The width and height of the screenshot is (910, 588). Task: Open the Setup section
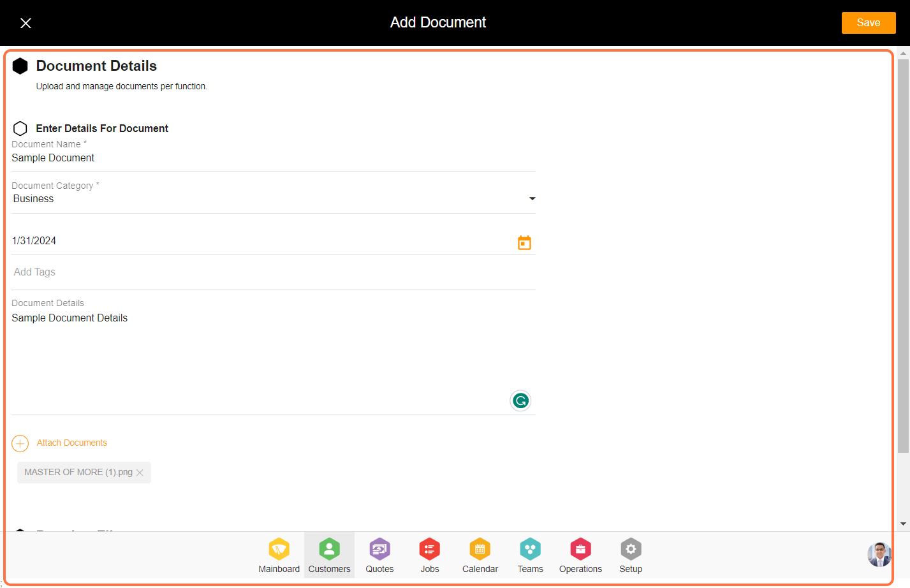[x=631, y=555]
